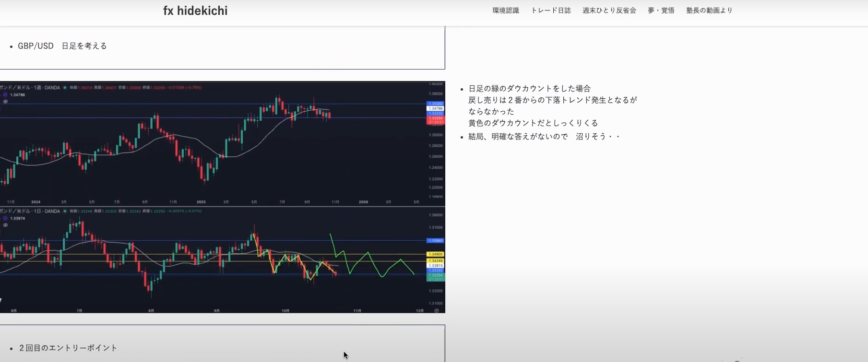
Task: Click purple indicator icon beside 1.34786
Action: pyautogui.click(x=5, y=95)
